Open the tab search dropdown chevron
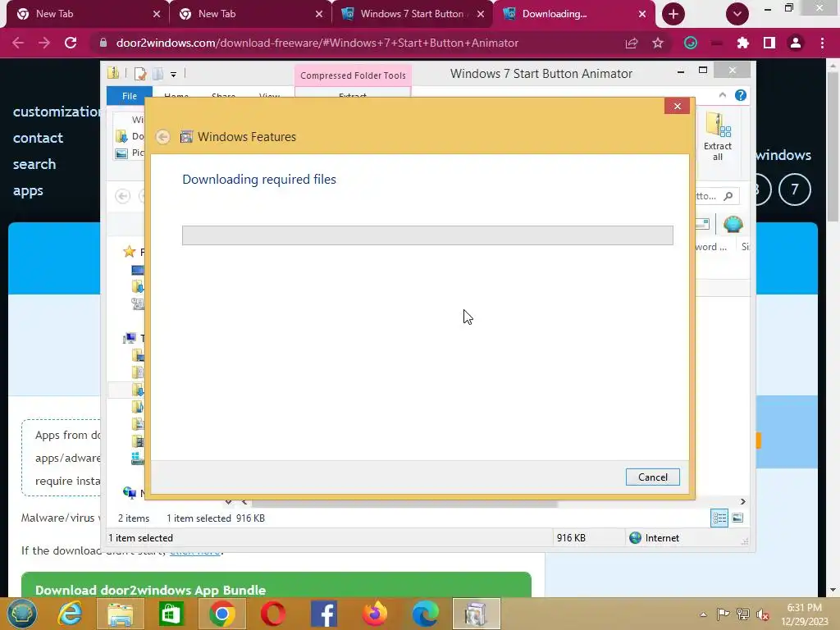This screenshot has width=840, height=630. [737, 15]
